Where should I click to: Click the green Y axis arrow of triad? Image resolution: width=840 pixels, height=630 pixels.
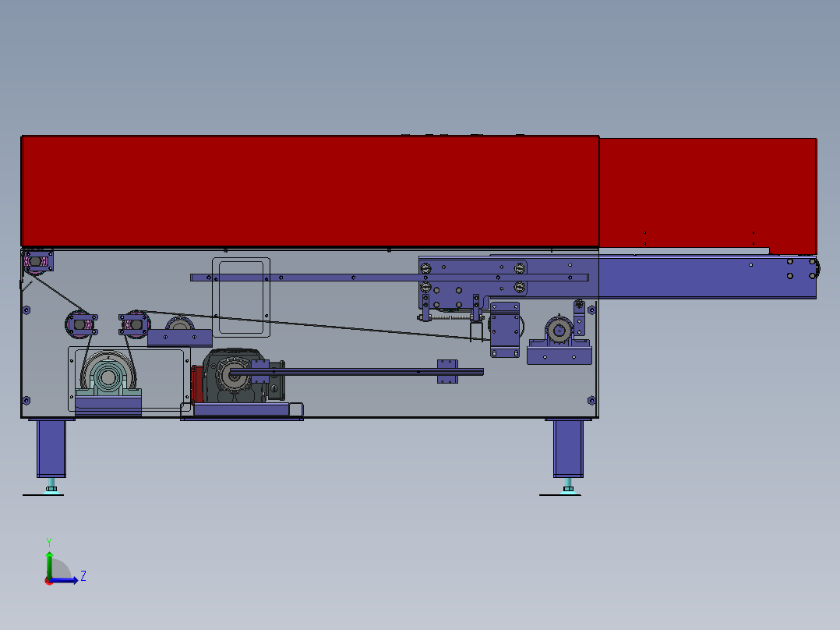[49, 564]
